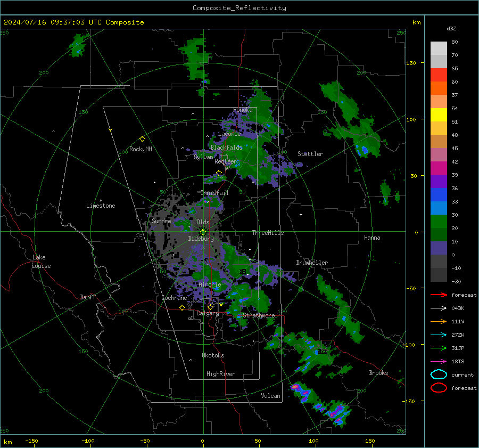479x448 pixels.
Task: Select the purple 39–36 dBZ swatch
Action: coord(439,182)
